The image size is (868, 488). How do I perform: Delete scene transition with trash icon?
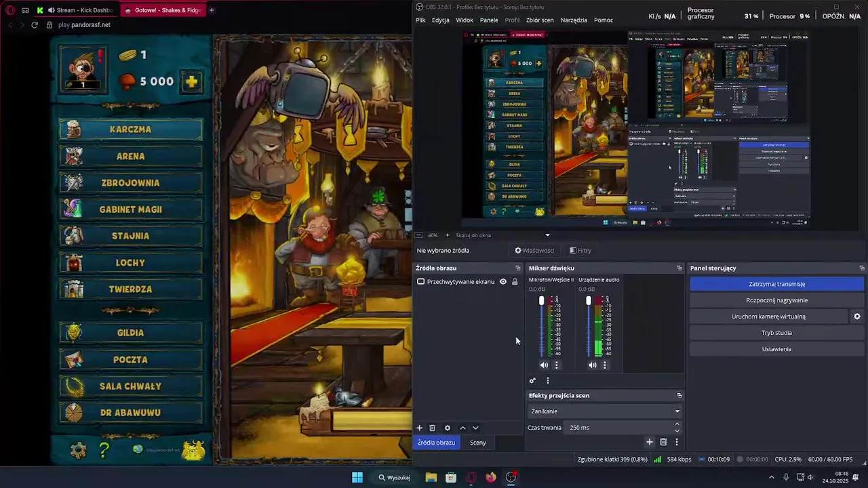pos(663,442)
